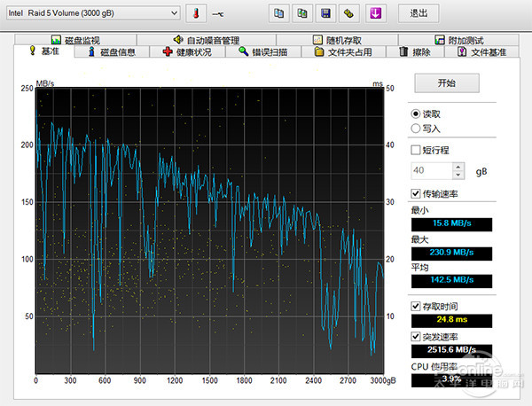The image size is (532, 406).
Task: Click the save floppy disk icon
Action: point(325,13)
